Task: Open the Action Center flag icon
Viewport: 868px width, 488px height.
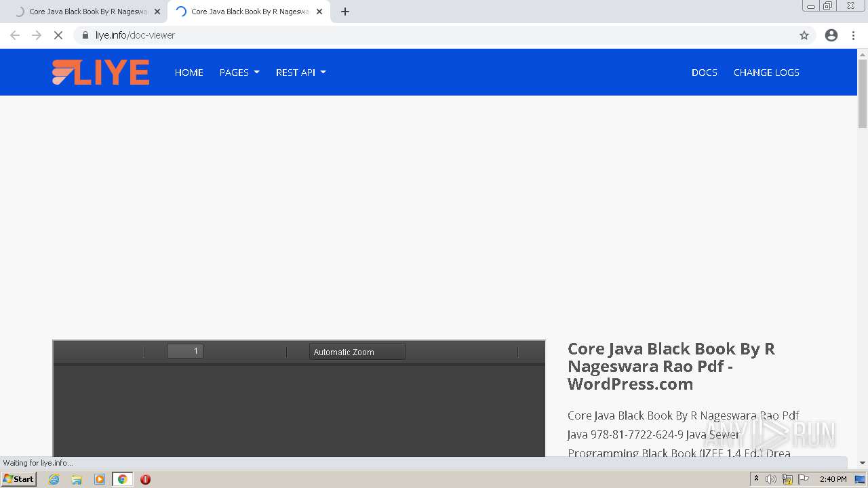Action: click(x=804, y=479)
